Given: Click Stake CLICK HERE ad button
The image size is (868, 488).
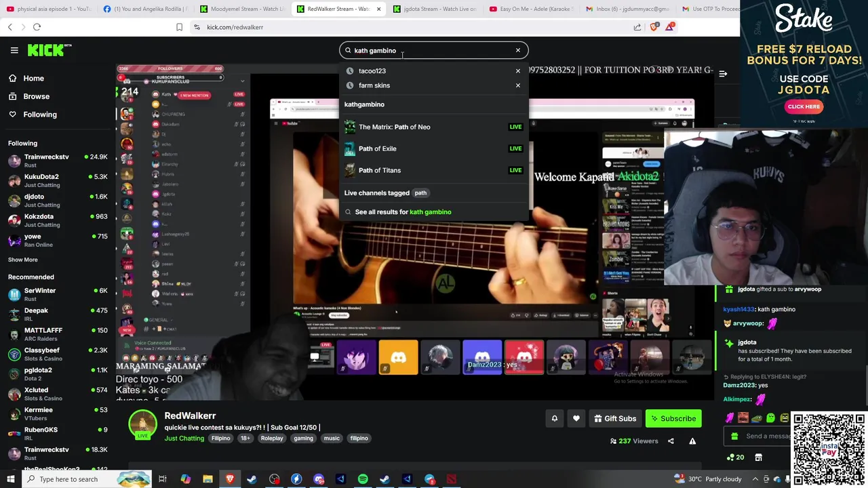Looking at the screenshot, I should click(x=804, y=106).
